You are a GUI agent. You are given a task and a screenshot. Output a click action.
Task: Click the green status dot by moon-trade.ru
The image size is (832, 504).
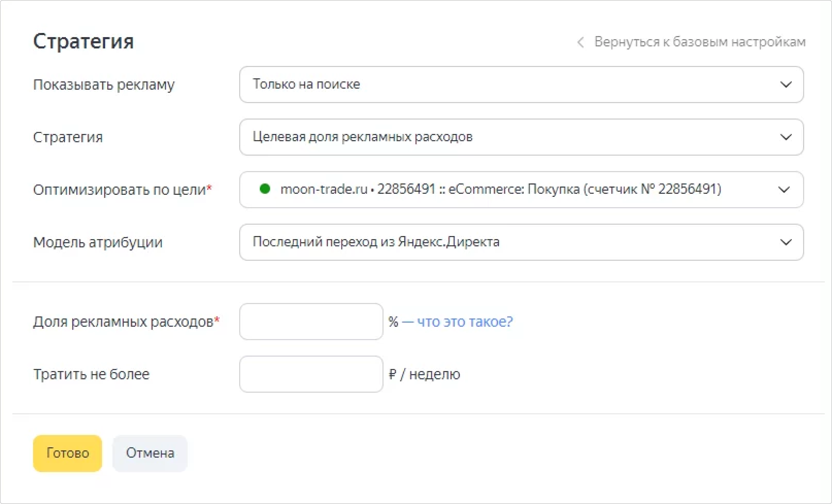265,189
